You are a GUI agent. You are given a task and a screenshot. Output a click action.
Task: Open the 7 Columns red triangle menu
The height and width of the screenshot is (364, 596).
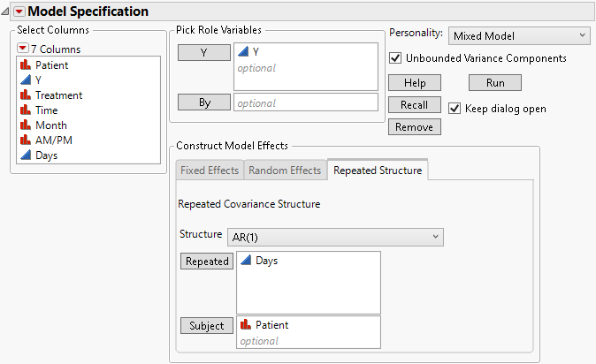[x=23, y=49]
